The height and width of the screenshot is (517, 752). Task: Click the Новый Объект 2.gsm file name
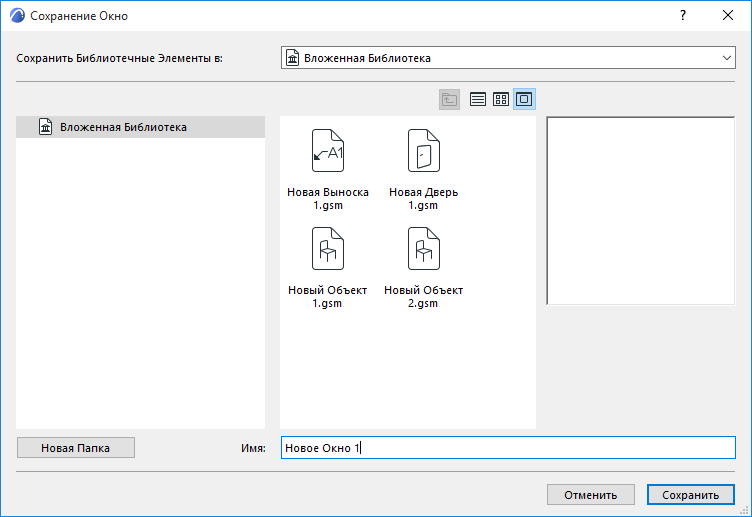click(423, 296)
